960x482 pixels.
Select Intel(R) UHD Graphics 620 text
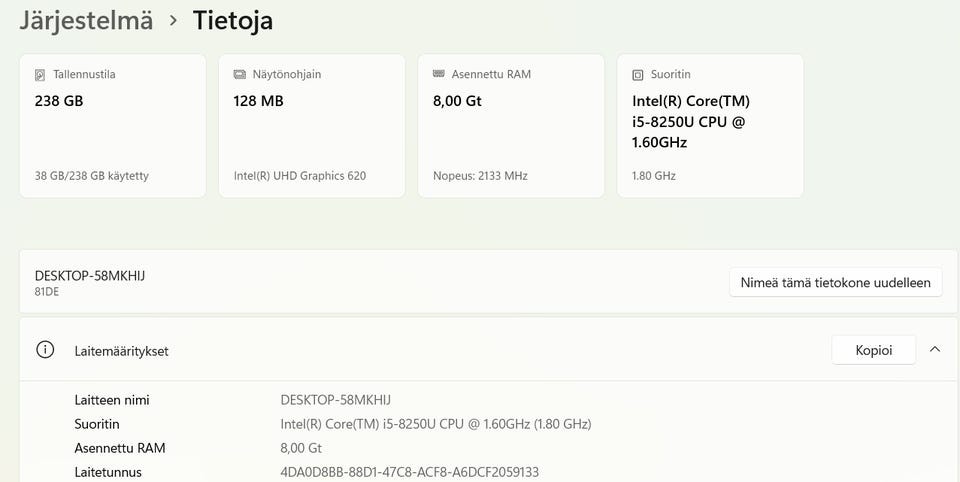(x=300, y=176)
